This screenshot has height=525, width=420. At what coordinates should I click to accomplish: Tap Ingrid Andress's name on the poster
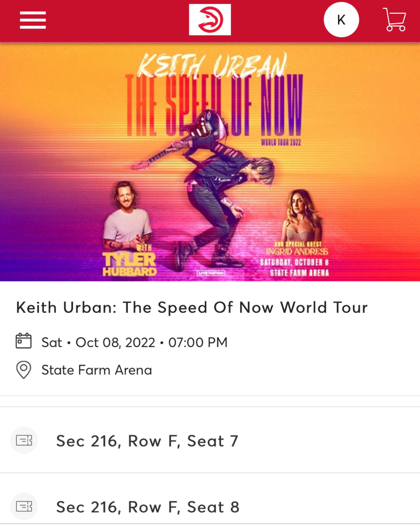(x=297, y=252)
